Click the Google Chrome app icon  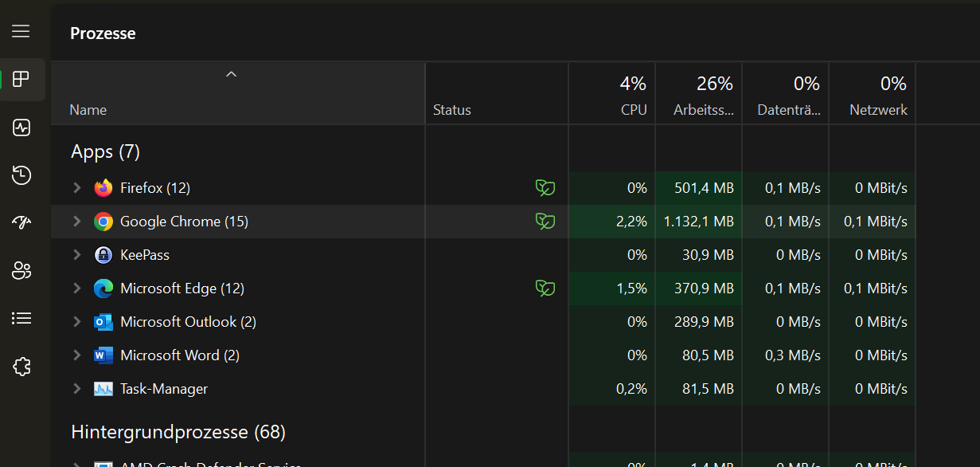pyautogui.click(x=103, y=222)
